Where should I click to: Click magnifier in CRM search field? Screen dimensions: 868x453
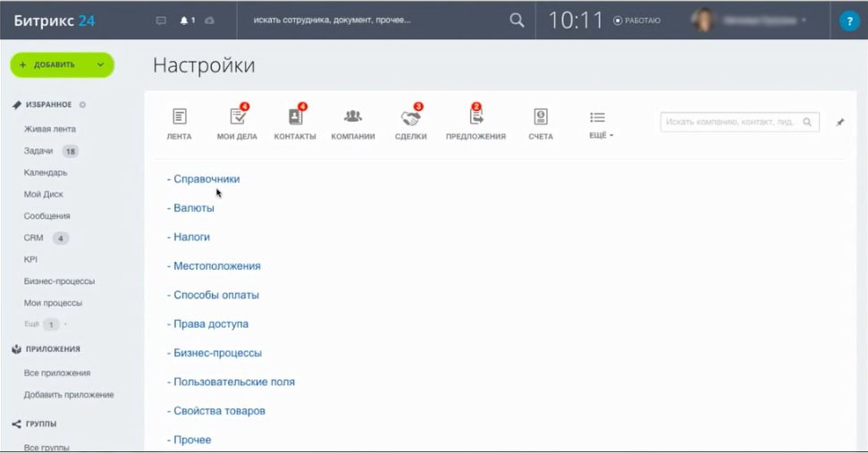[x=807, y=122]
